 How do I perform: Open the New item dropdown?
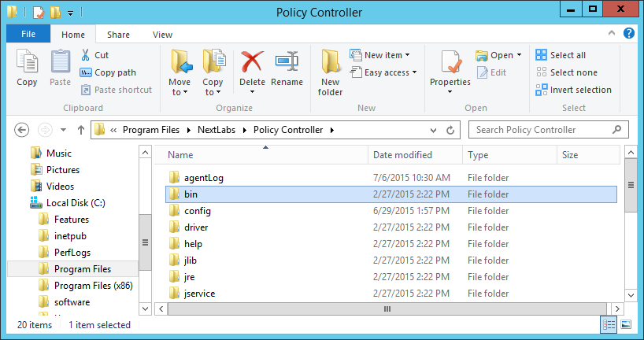tap(380, 55)
